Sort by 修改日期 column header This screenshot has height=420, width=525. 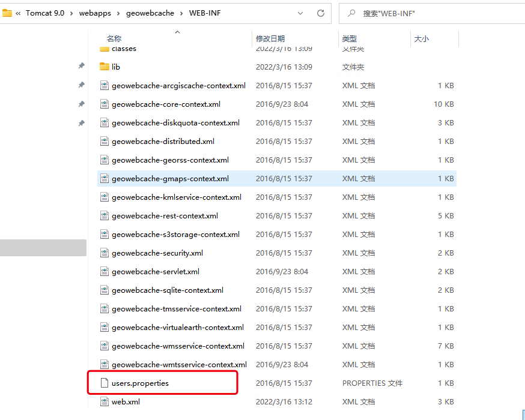(x=270, y=38)
